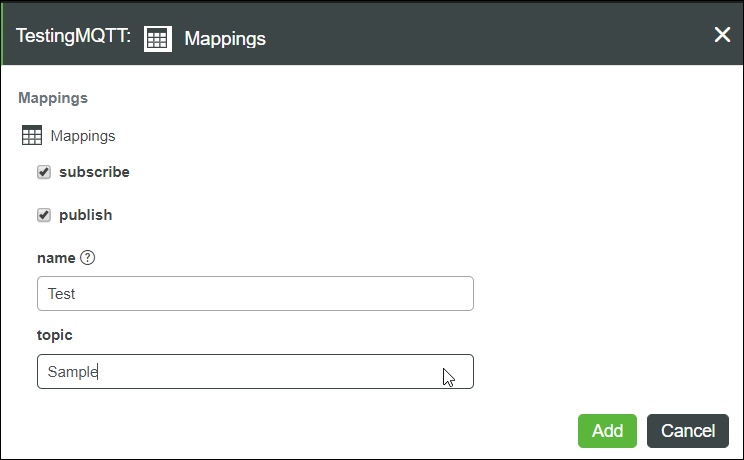Click the Mappings label beside the table icon

tap(83, 136)
